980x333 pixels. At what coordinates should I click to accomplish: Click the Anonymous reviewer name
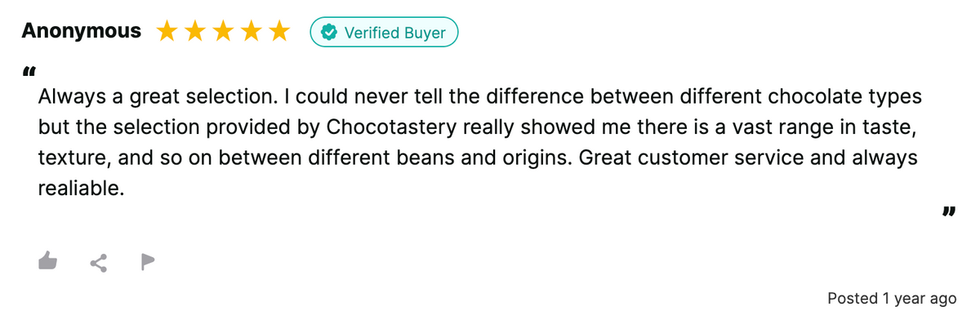(82, 32)
